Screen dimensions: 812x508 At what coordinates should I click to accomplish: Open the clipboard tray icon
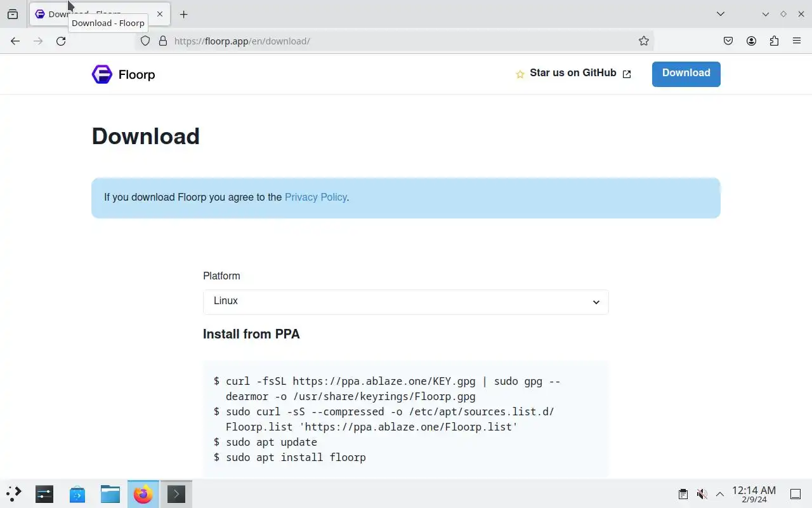(x=683, y=494)
